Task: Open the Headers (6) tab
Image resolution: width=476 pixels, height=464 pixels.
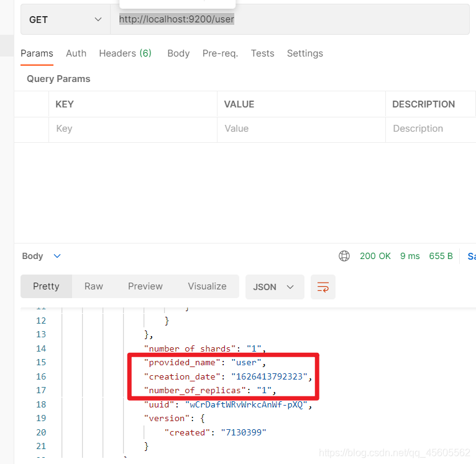Action: [125, 53]
